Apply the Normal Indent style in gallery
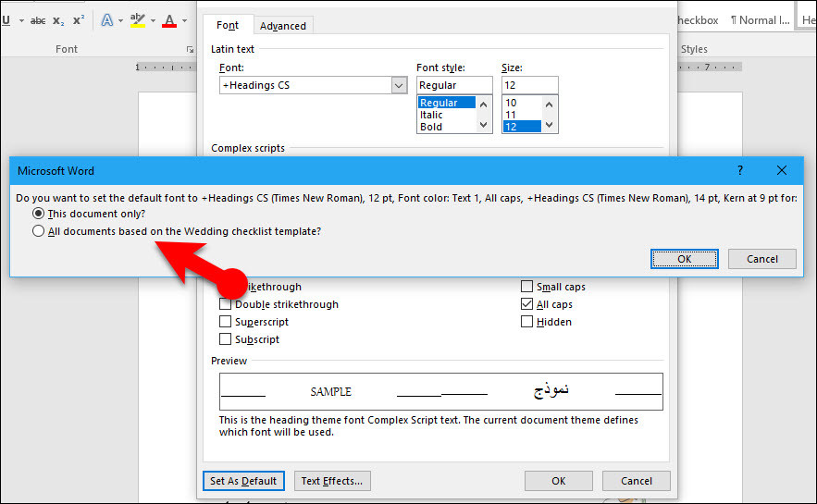Viewport: 817px width, 504px height. [x=760, y=20]
